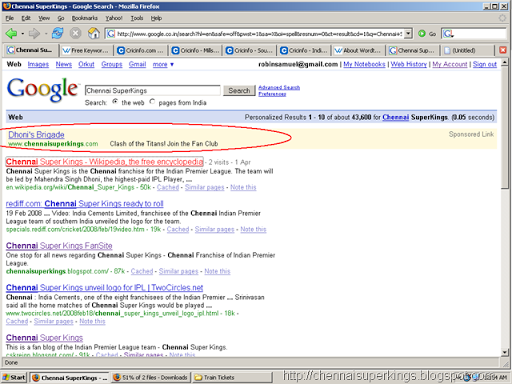Viewport: 512px width, 384px height.
Task: Click Cached link under the Wikipedia result
Action: coord(168,187)
